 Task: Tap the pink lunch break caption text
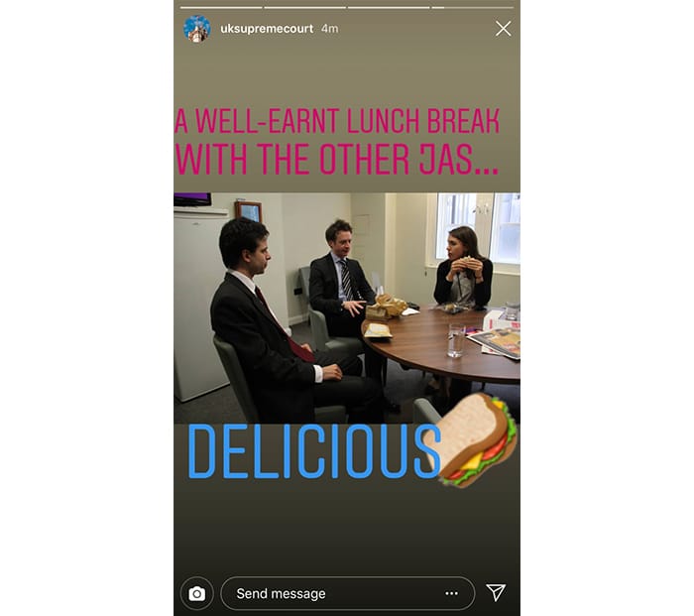[337, 142]
